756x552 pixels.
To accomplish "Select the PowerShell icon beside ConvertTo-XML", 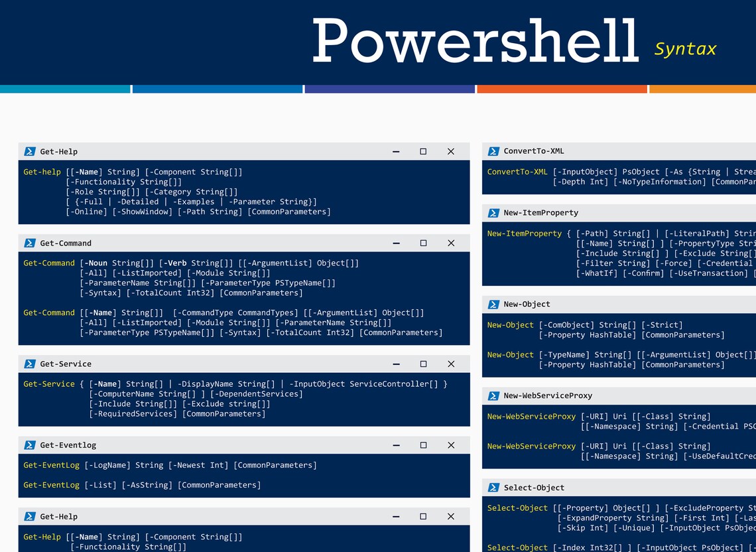I will point(493,151).
